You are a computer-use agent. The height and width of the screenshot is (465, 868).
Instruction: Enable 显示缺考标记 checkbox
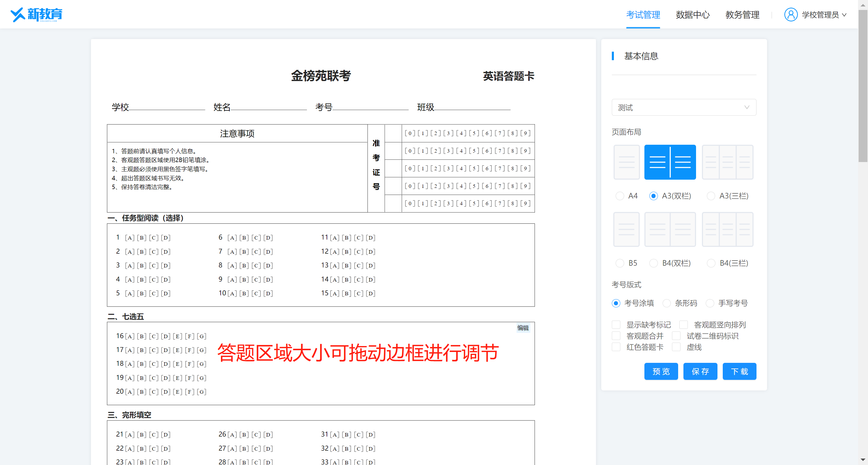[x=616, y=325]
